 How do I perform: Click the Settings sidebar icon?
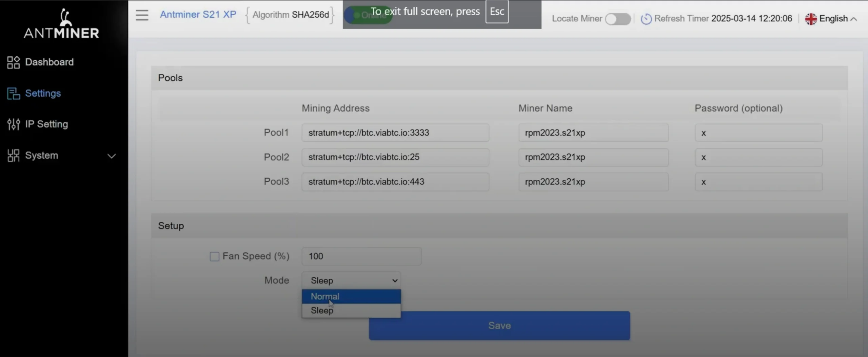(x=14, y=94)
